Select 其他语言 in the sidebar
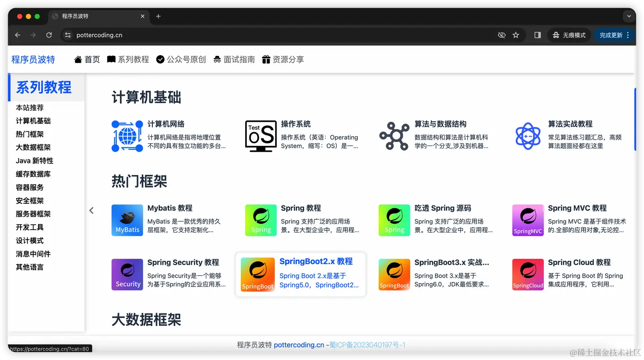 (x=30, y=267)
